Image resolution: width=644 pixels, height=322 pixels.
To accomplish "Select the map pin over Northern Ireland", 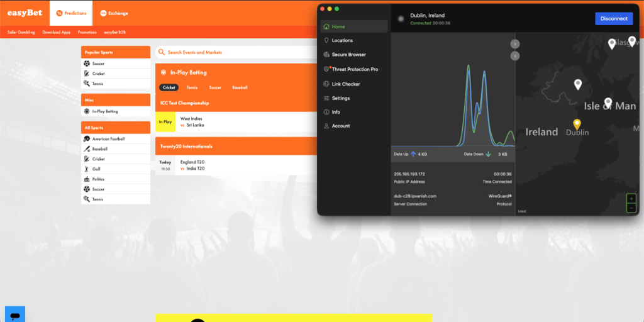I will pos(578,85).
